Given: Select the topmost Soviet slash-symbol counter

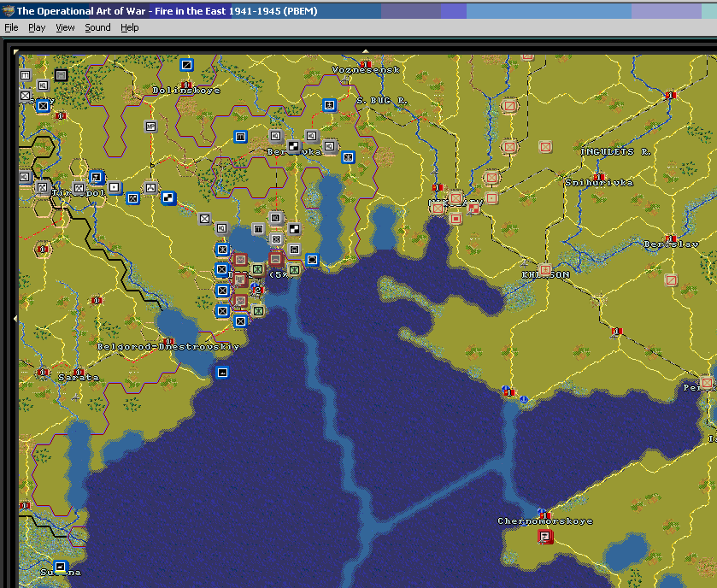Looking at the screenshot, I should click(509, 106).
